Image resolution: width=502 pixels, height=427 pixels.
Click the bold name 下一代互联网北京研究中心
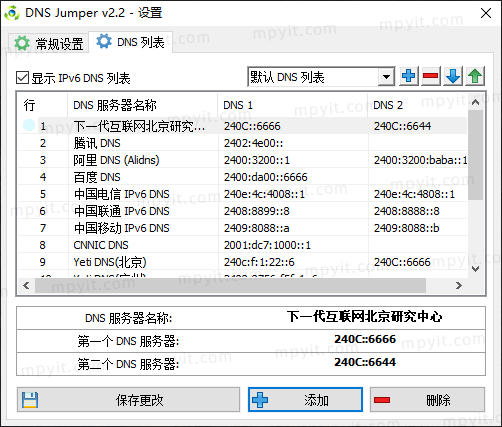tap(365, 316)
